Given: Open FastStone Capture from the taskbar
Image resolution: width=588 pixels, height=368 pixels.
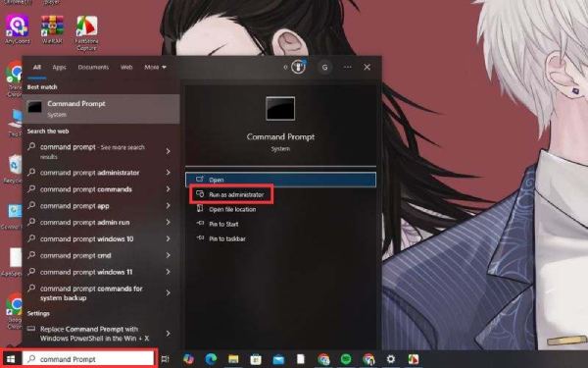Looking at the screenshot, I should pos(414,359).
